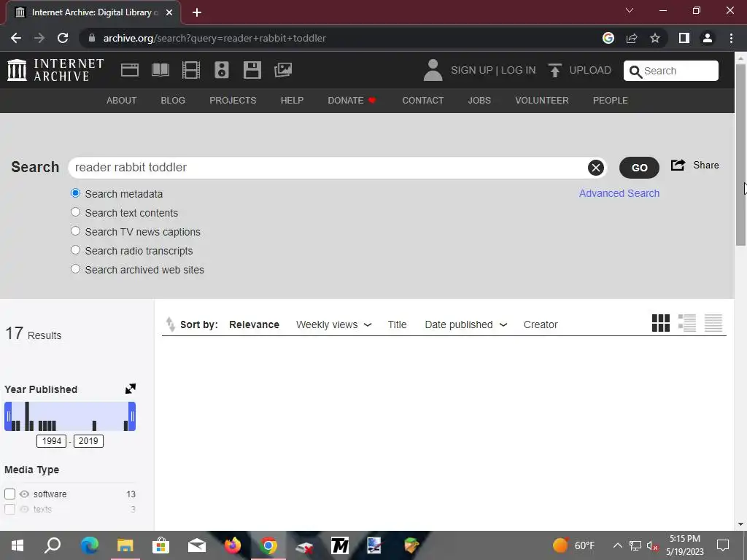Click the browser back arrow

(16, 38)
